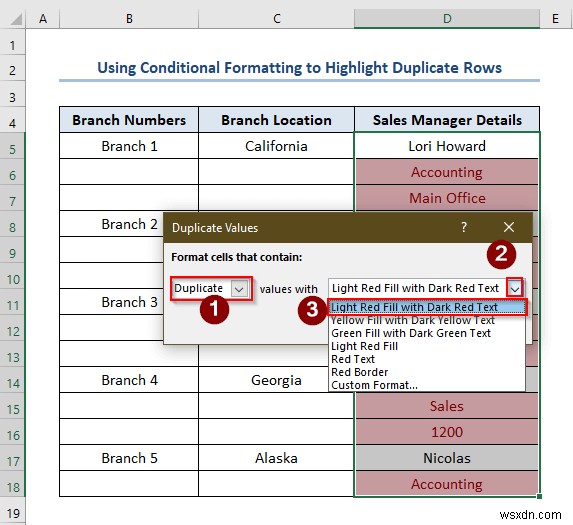Select the Nicolas cell
Screen dimensions: 573x525
coord(447,458)
